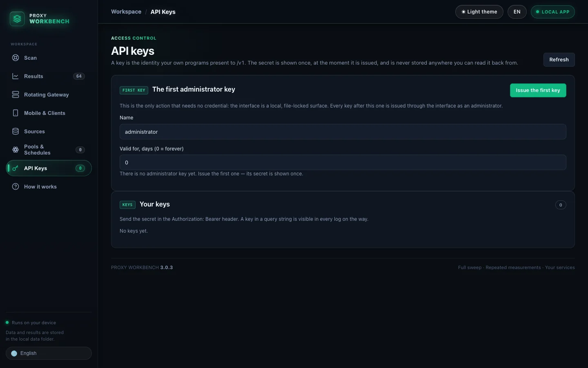Open the Results page
588x368 pixels.
click(49, 76)
